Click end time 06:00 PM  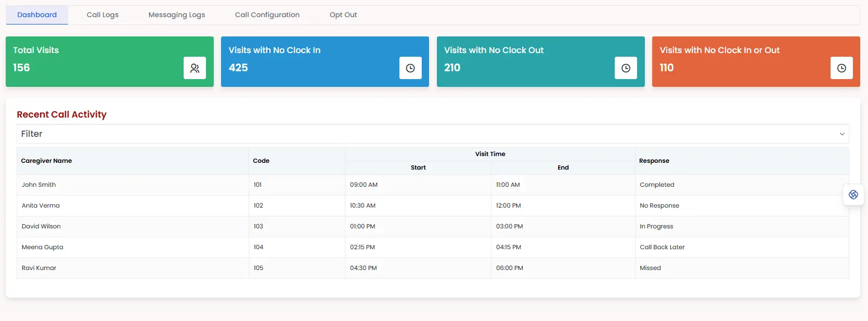(509, 268)
